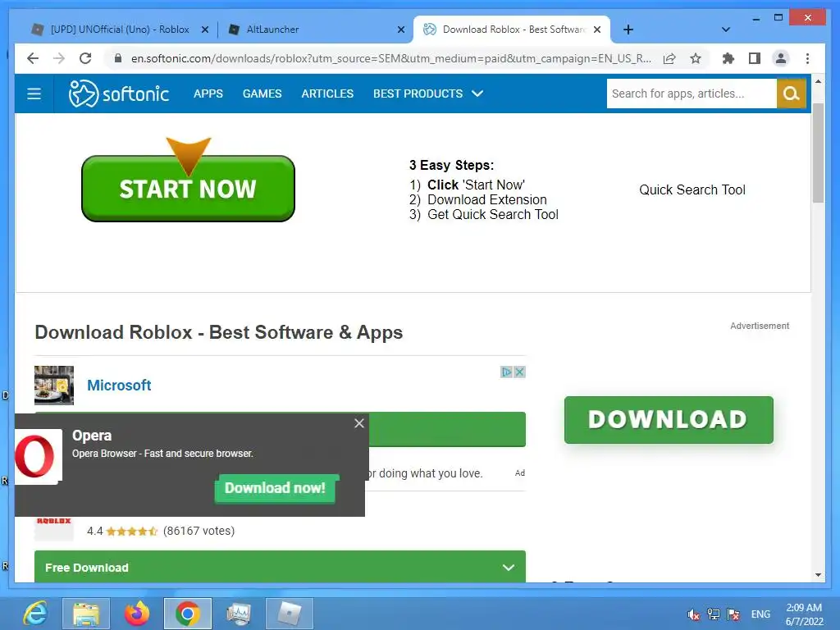Viewport: 840px width, 630px height.
Task: Click the scrollbar up arrow
Action: 818,81
